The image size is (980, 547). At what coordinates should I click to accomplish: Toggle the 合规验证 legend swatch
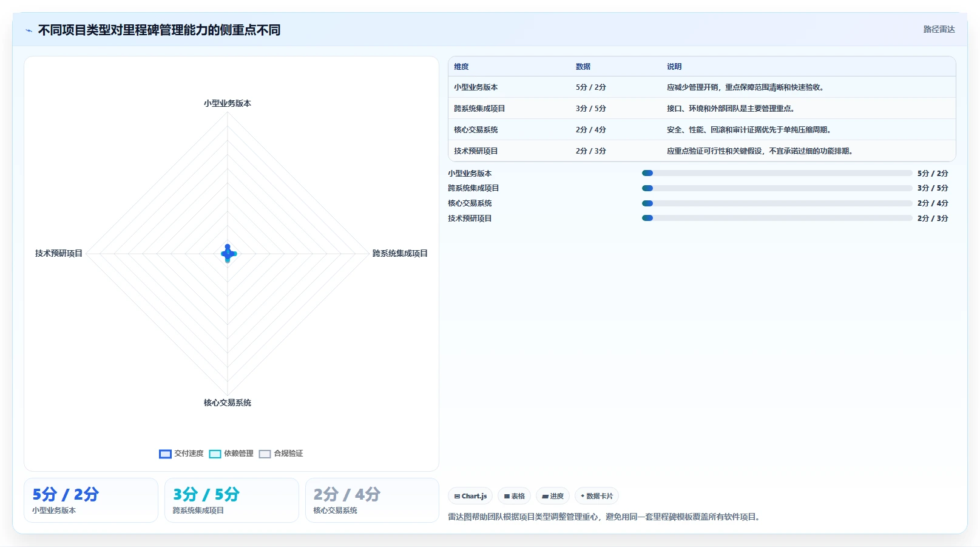265,454
